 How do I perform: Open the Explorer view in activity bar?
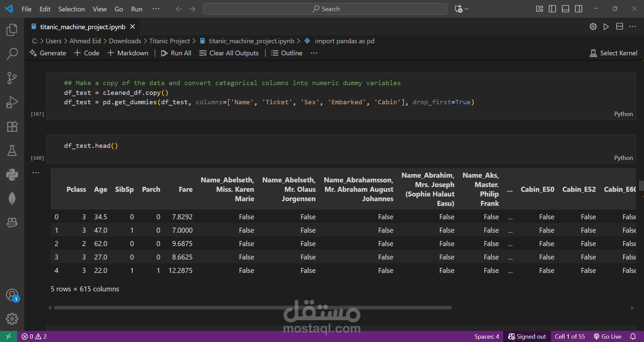pos(12,30)
